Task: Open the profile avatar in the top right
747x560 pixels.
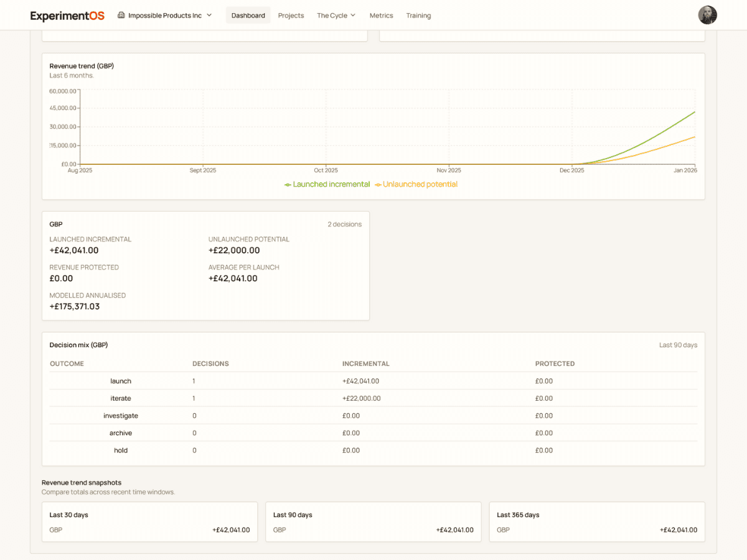Action: pyautogui.click(x=707, y=15)
